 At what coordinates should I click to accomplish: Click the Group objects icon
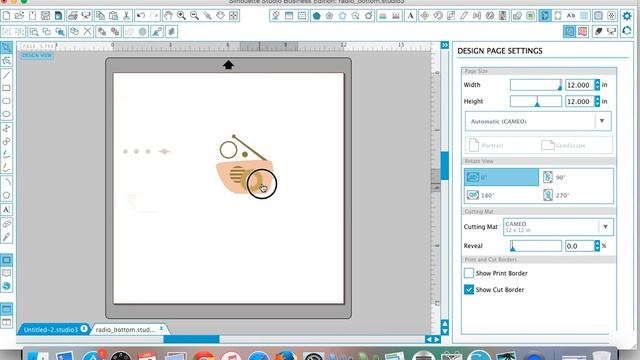7,31
